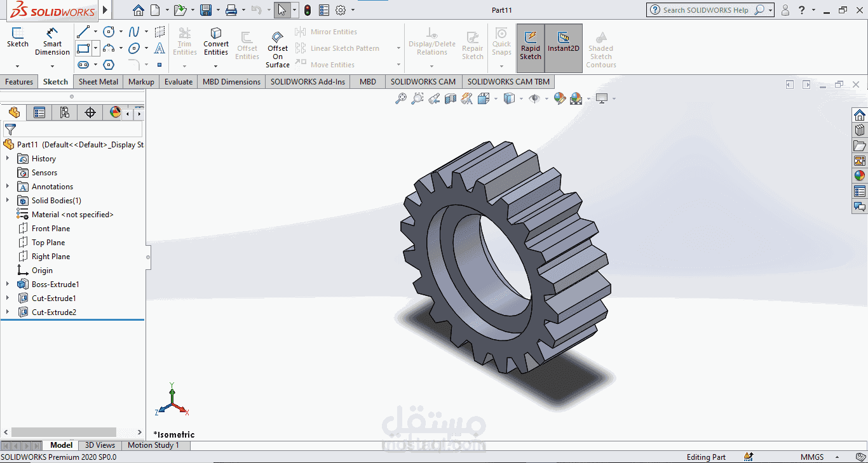This screenshot has height=463, width=868.
Task: Open the Design Library task pane icon
Action: pyautogui.click(x=860, y=130)
